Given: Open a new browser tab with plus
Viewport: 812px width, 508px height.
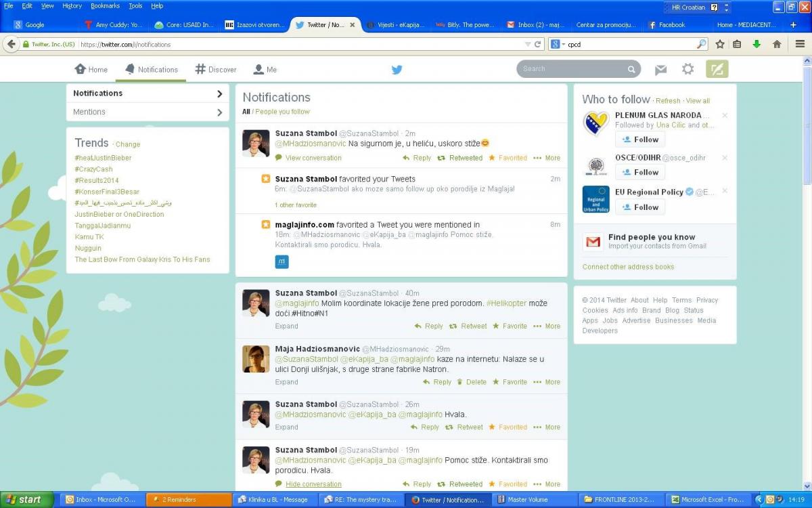Looking at the screenshot, I should click(x=794, y=24).
